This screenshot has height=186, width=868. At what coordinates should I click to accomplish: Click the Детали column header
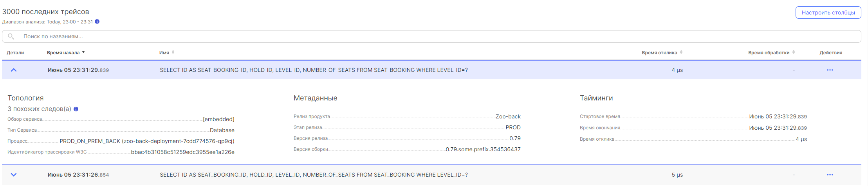click(x=15, y=53)
